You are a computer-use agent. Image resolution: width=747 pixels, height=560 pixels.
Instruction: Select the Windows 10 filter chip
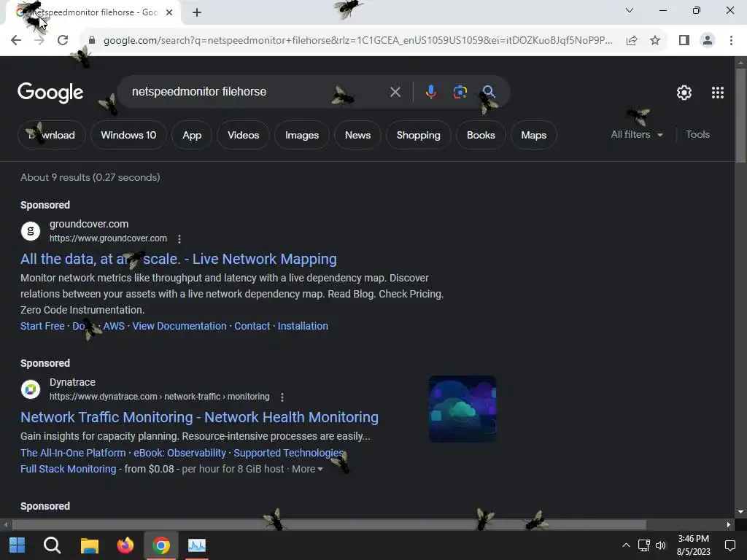click(128, 135)
